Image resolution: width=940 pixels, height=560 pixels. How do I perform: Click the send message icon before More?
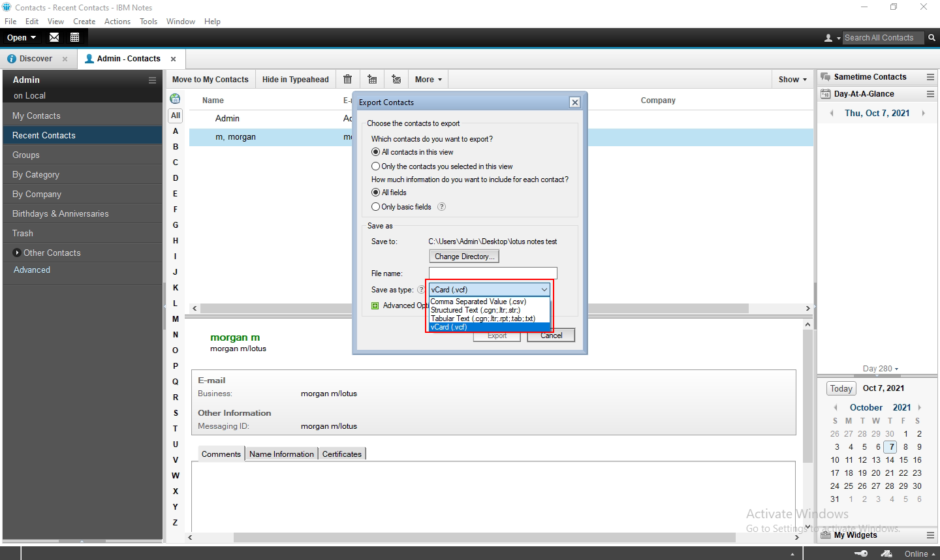[396, 79]
